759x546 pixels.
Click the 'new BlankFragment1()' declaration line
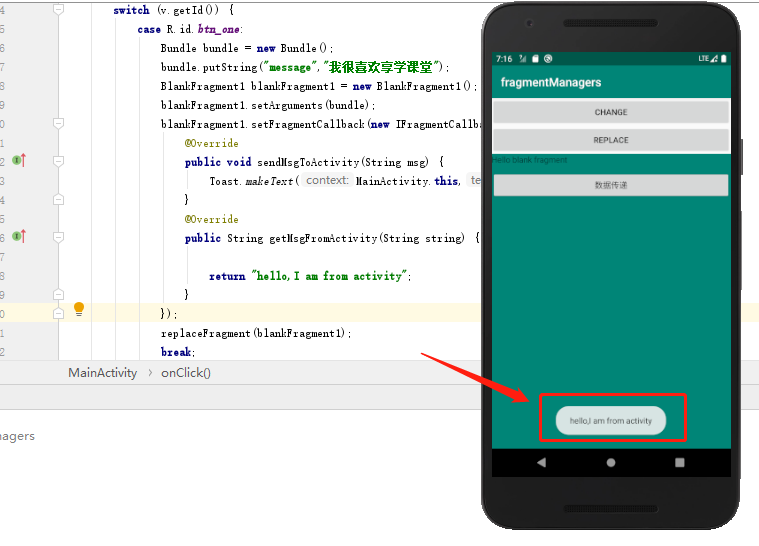(319, 86)
